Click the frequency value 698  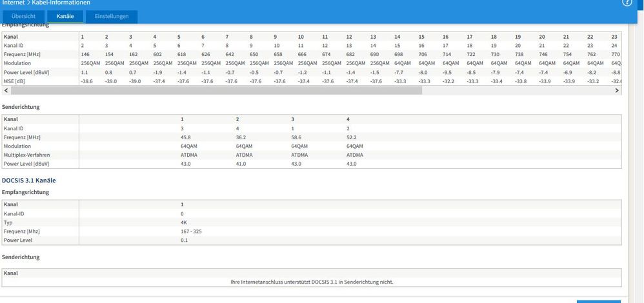tap(399, 54)
